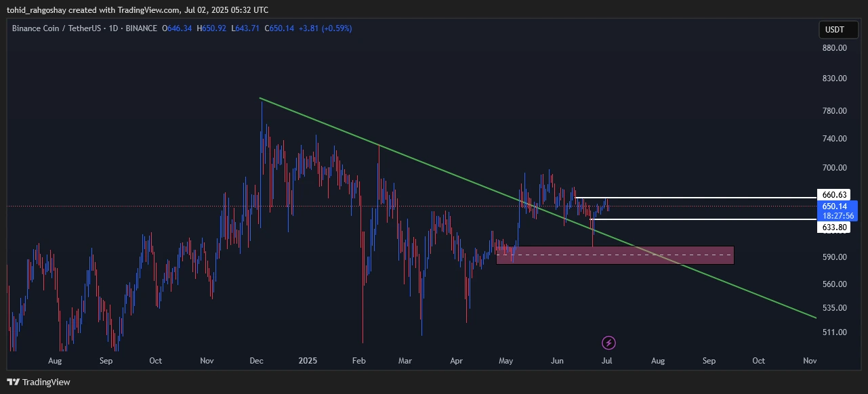This screenshot has width=868, height=394.
Task: Click the 740.00 price axis value
Action: point(834,139)
